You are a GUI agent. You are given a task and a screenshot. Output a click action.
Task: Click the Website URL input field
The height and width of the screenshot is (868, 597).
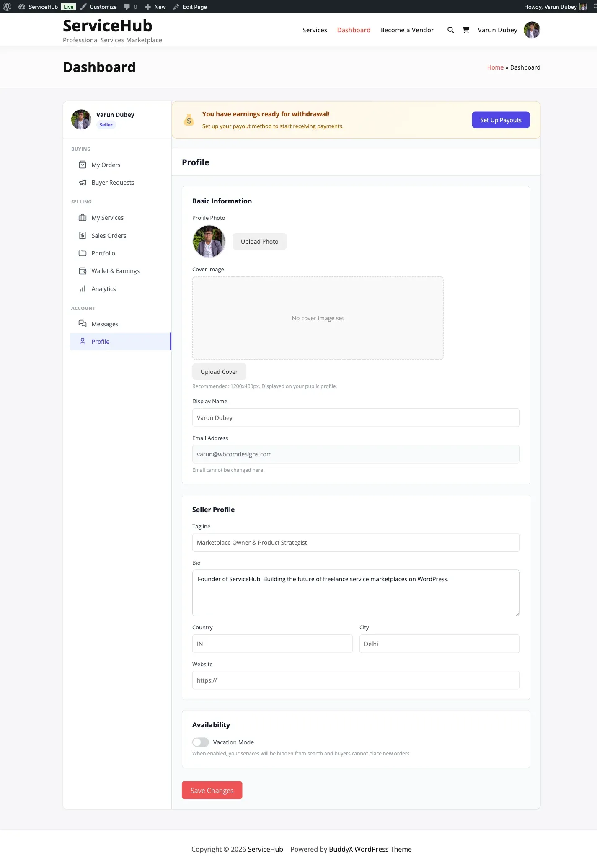(x=356, y=680)
